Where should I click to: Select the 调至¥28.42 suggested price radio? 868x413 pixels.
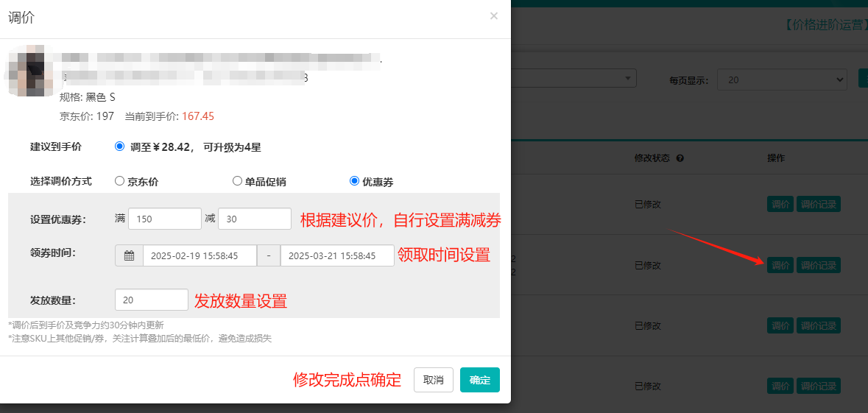pyautogui.click(x=120, y=147)
